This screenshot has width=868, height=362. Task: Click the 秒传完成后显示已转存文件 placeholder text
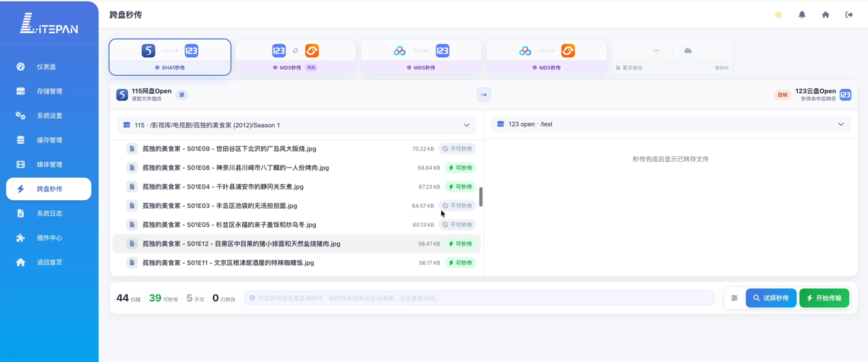(671, 159)
